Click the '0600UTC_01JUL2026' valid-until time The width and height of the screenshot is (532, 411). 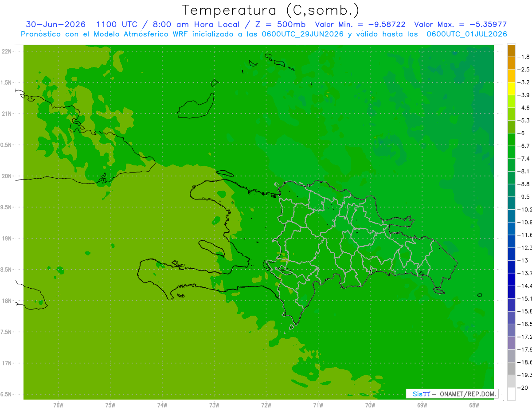click(467, 34)
